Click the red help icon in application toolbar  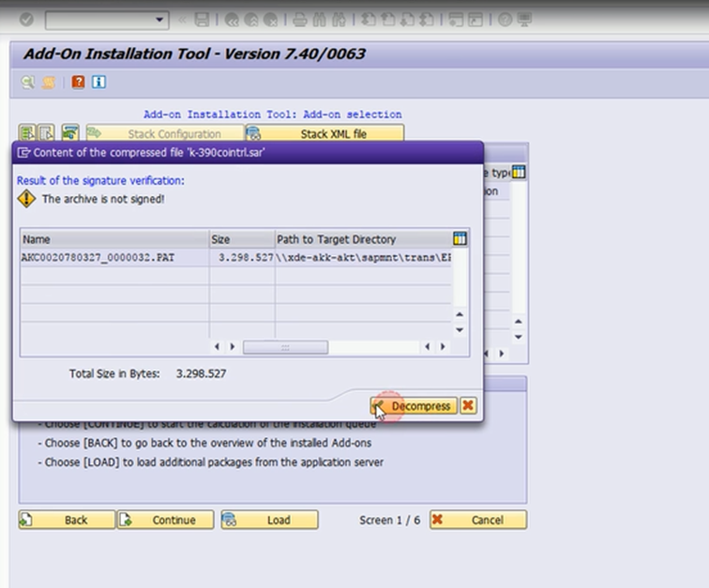[78, 83]
